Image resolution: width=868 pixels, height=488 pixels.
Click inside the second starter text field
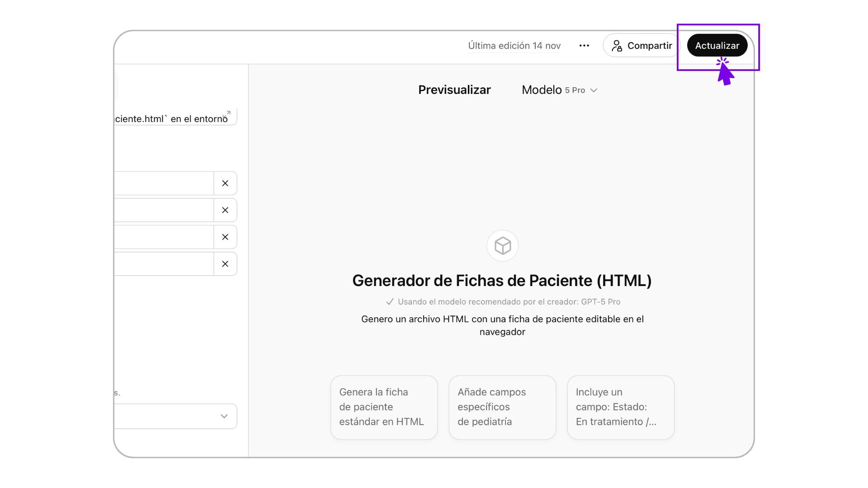point(164,210)
